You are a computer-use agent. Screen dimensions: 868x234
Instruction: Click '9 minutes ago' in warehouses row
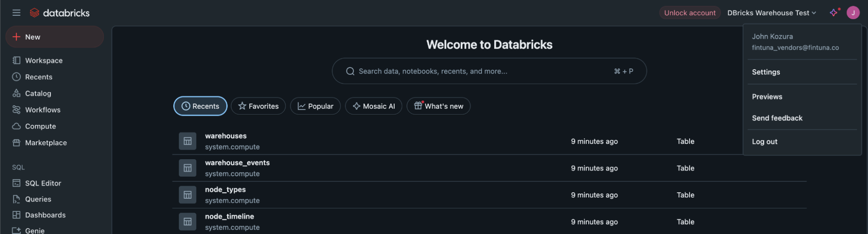click(x=594, y=141)
